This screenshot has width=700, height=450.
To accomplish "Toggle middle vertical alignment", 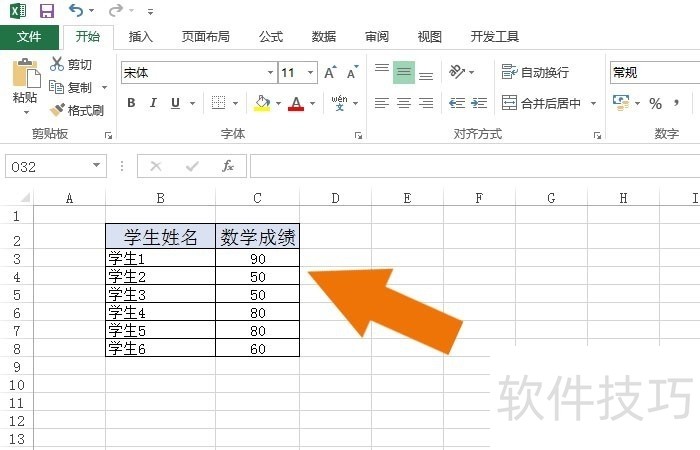I will point(404,72).
